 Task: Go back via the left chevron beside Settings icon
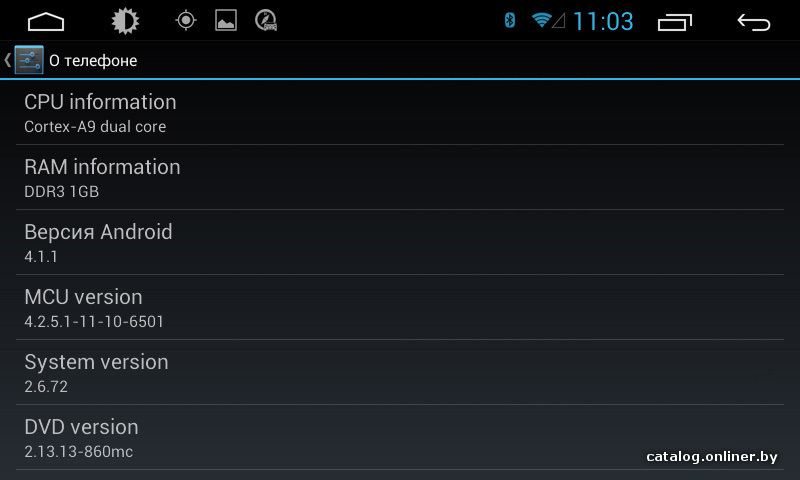point(7,60)
